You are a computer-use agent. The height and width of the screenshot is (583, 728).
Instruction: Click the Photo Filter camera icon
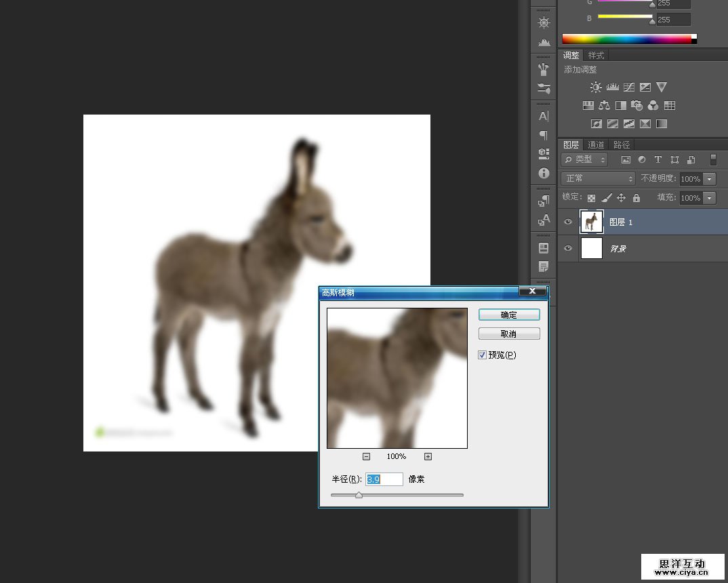636,105
